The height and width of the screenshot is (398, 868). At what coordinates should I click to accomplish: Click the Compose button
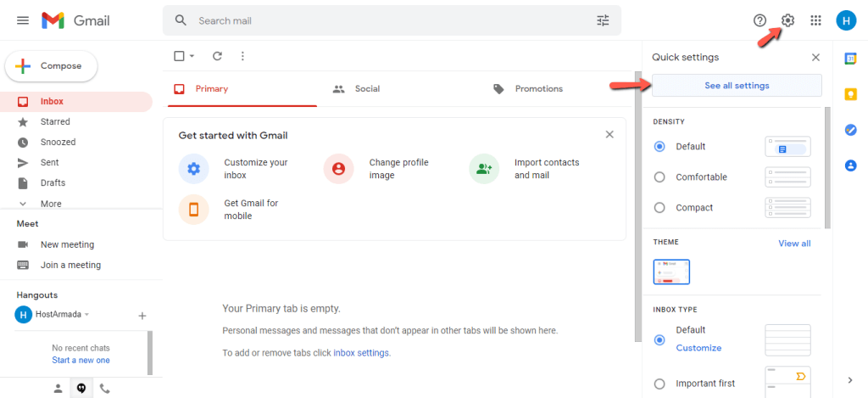[x=51, y=66]
